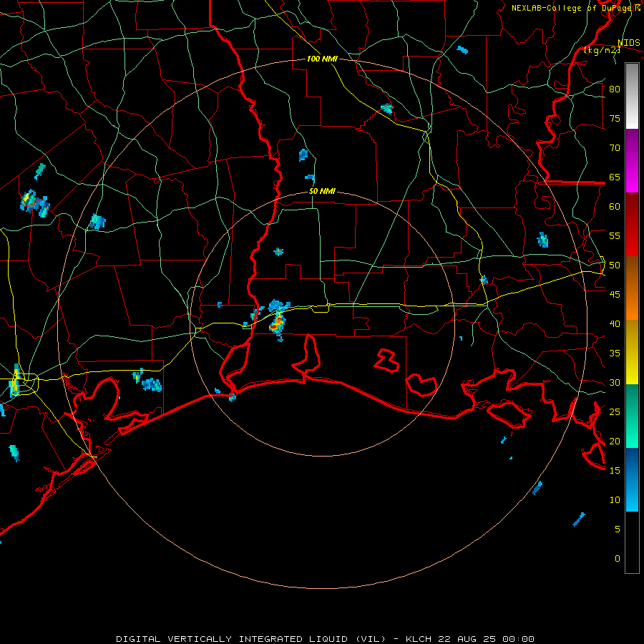Click the 80 value on the color scale
The image size is (644, 644).
point(615,89)
